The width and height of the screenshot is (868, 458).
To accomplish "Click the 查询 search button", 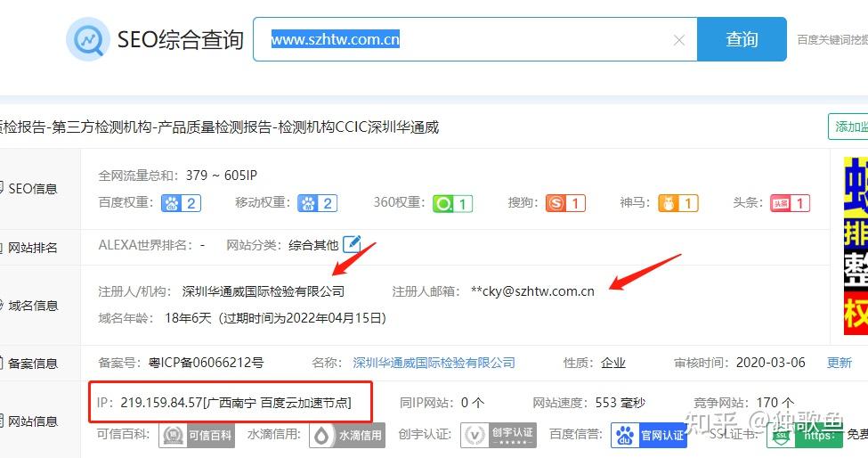I will (x=742, y=39).
